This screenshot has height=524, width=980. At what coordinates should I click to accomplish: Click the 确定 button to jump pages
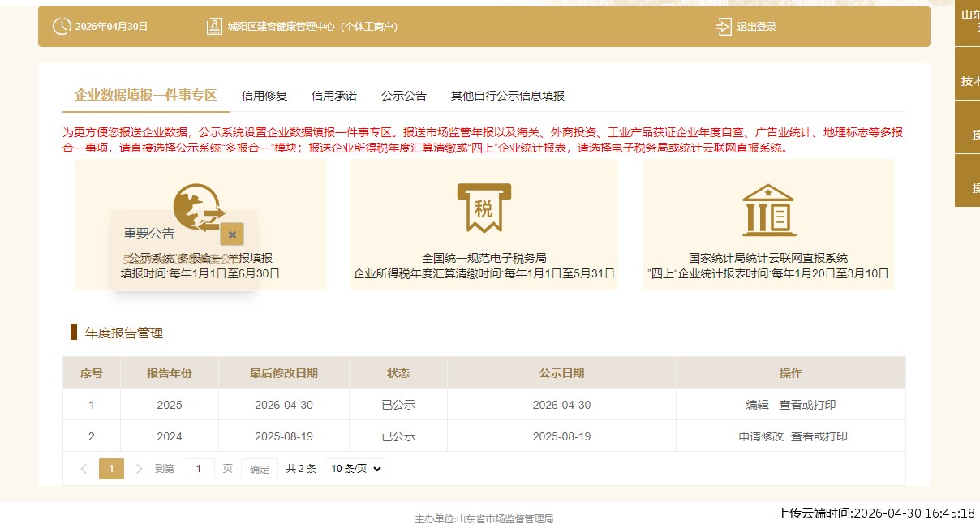coord(258,468)
